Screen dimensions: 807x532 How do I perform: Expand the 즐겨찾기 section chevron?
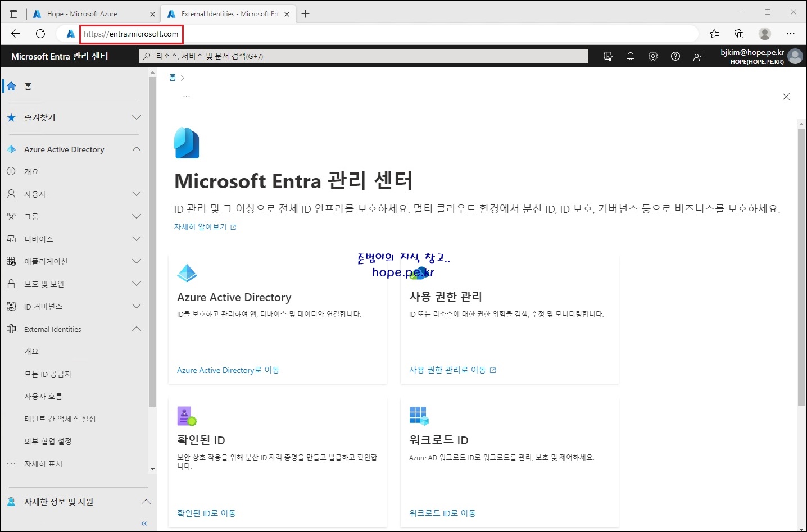tap(137, 117)
